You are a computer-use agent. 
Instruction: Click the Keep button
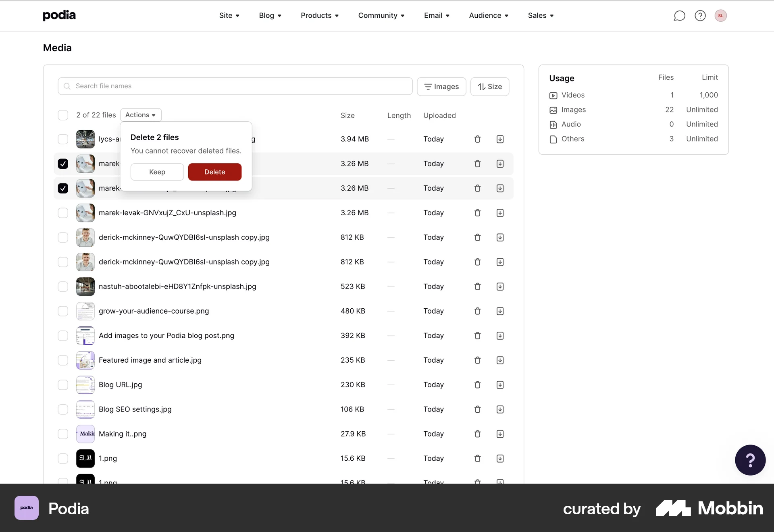(x=157, y=172)
